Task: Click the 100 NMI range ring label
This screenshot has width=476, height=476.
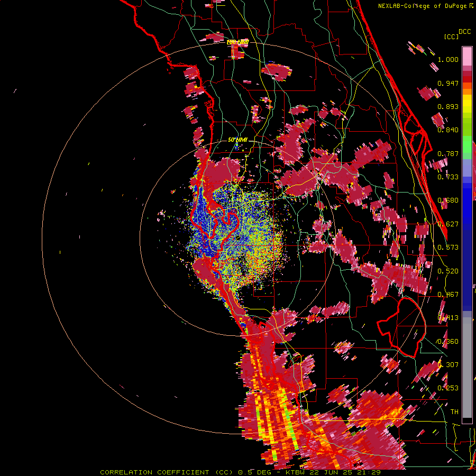Action: [x=237, y=42]
